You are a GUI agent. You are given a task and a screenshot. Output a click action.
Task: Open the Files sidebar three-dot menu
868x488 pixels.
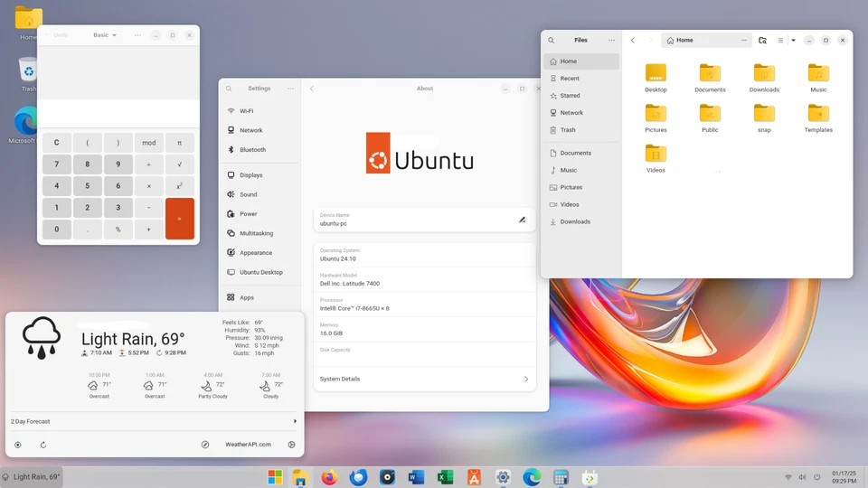(x=611, y=41)
